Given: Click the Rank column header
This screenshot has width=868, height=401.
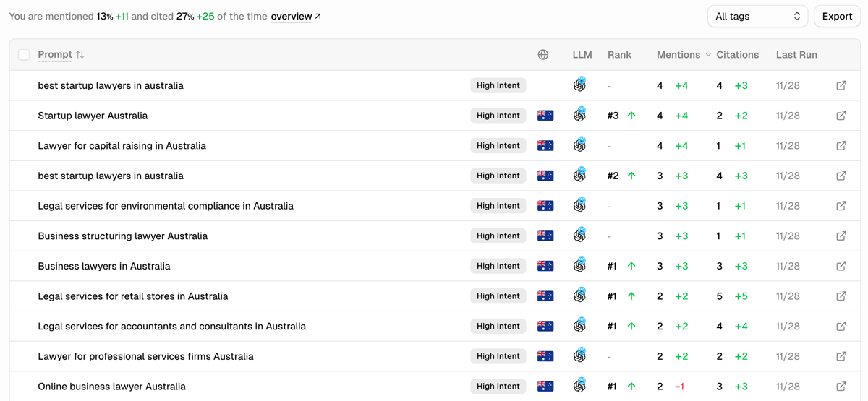Looking at the screenshot, I should tap(619, 55).
